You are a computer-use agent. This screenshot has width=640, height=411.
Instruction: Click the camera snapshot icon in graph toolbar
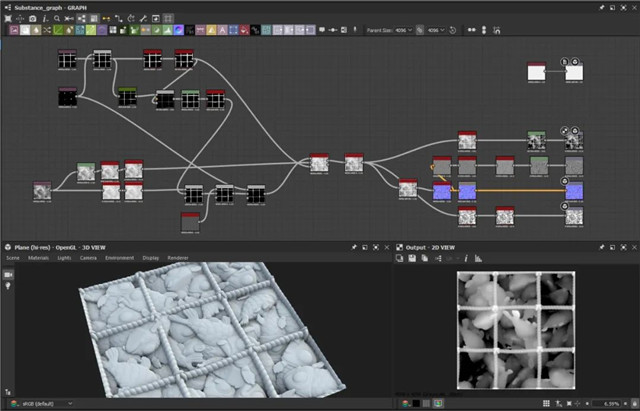click(32, 18)
